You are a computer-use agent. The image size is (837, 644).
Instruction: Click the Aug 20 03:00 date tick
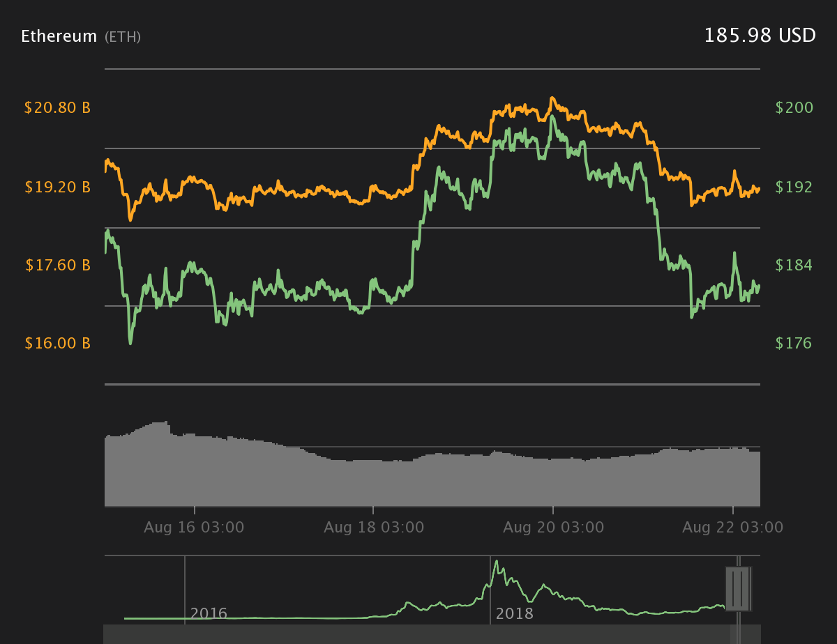tap(553, 528)
